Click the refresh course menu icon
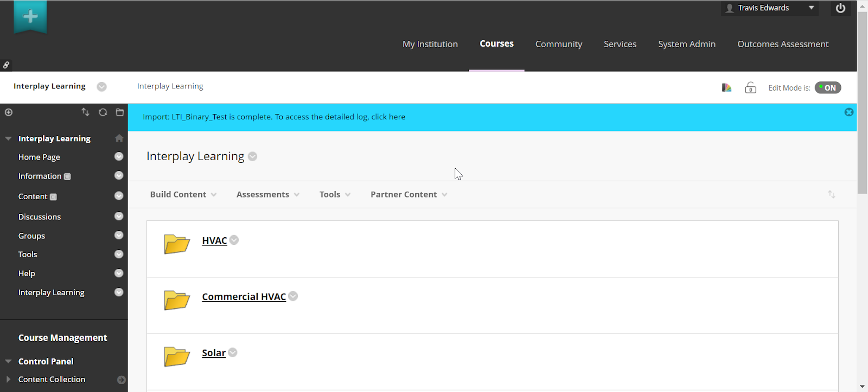 point(103,112)
